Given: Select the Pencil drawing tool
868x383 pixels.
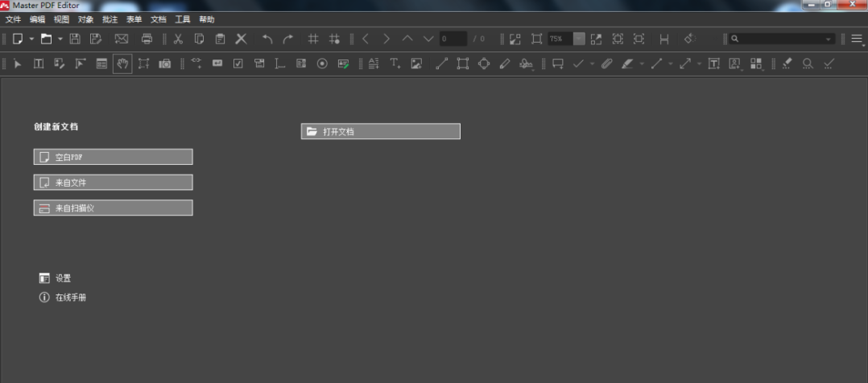Looking at the screenshot, I should coord(504,64).
